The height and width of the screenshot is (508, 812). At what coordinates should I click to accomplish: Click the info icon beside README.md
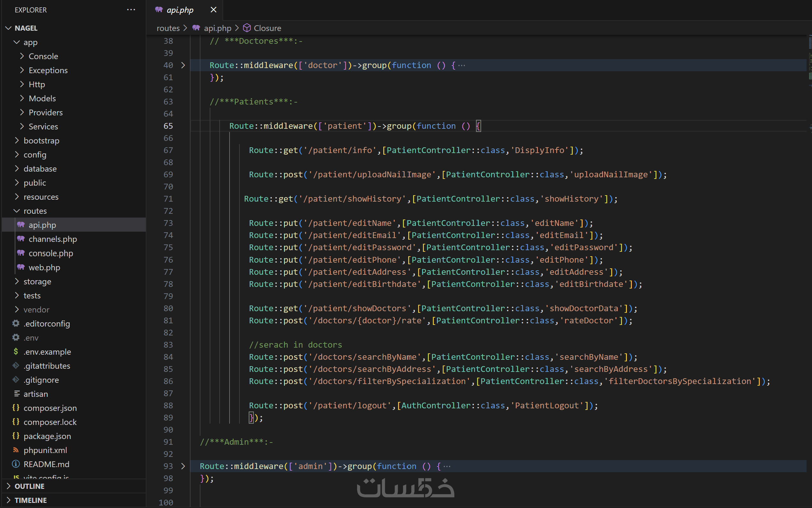coord(16,464)
